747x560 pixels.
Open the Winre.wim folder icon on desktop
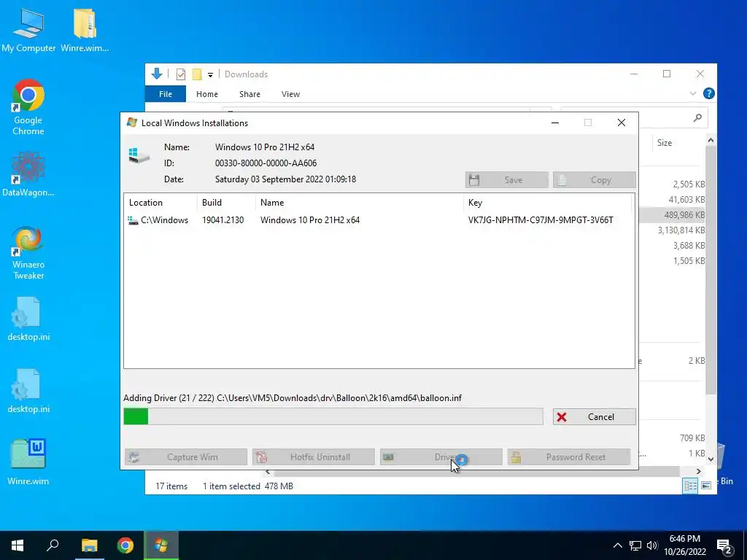tap(85, 31)
